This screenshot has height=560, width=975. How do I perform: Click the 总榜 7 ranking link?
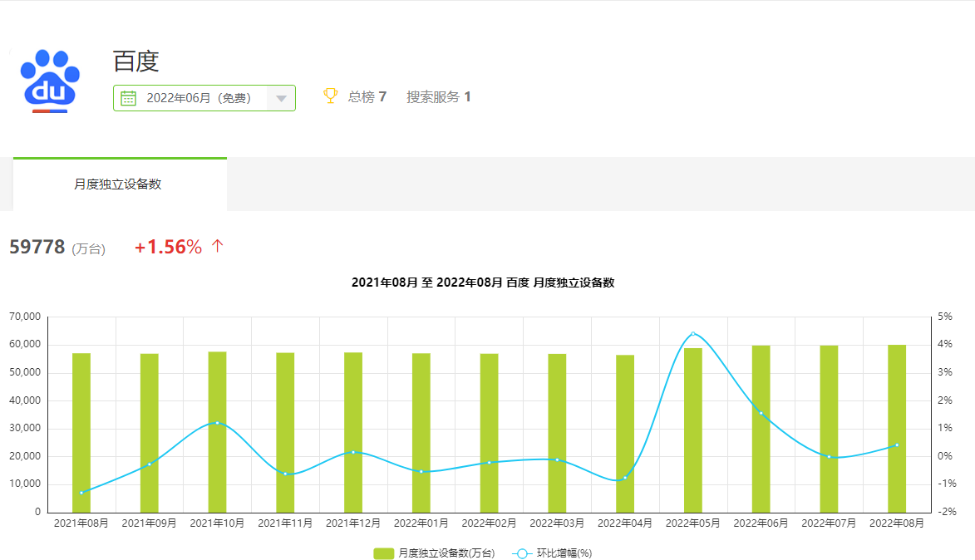point(367,97)
